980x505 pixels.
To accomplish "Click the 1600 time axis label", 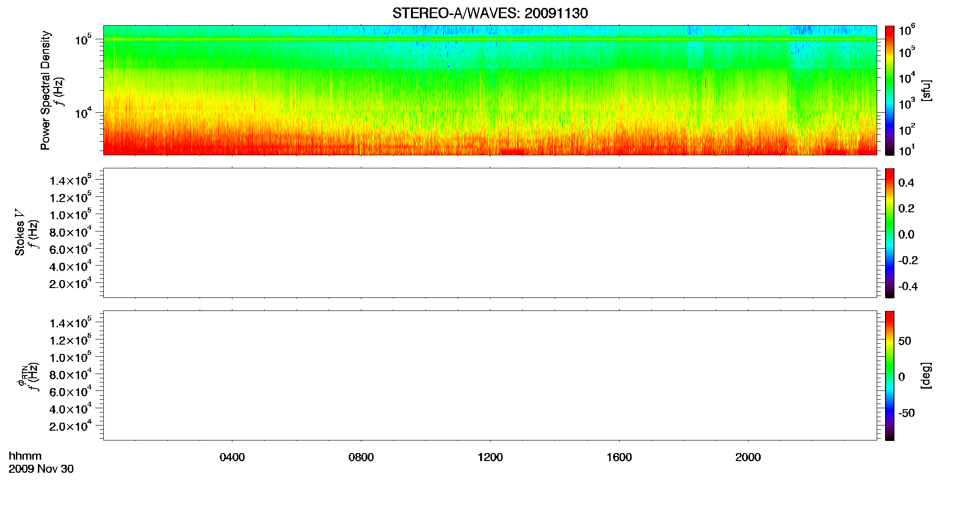I will pos(619,457).
